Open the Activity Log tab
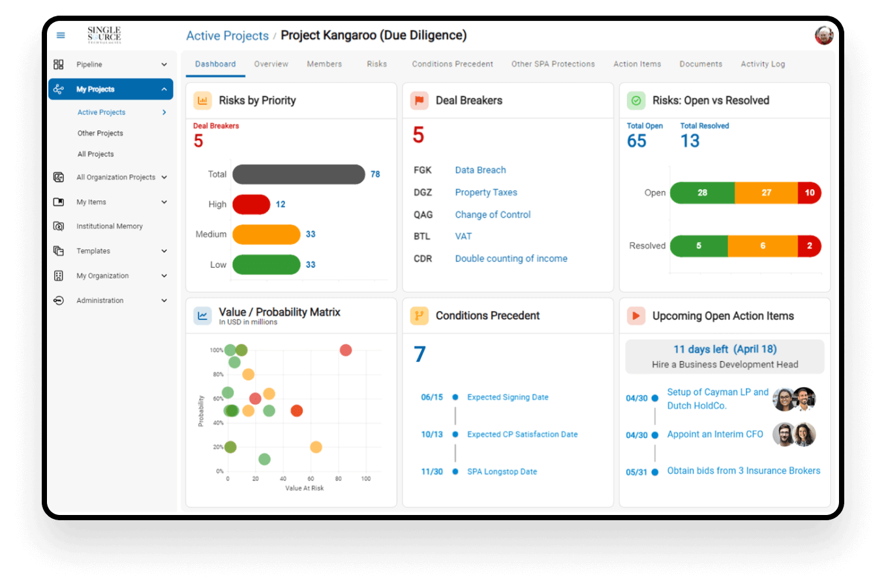This screenshot has width=886, height=588. click(x=763, y=64)
